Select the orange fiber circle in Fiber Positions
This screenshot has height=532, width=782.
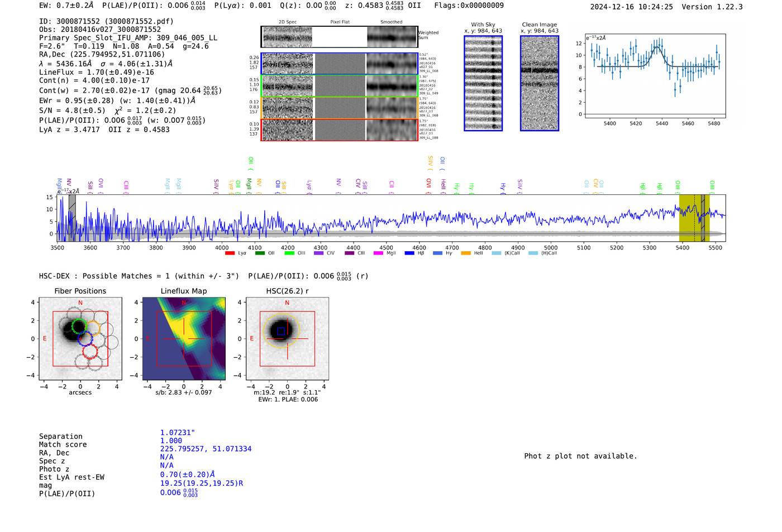93,328
